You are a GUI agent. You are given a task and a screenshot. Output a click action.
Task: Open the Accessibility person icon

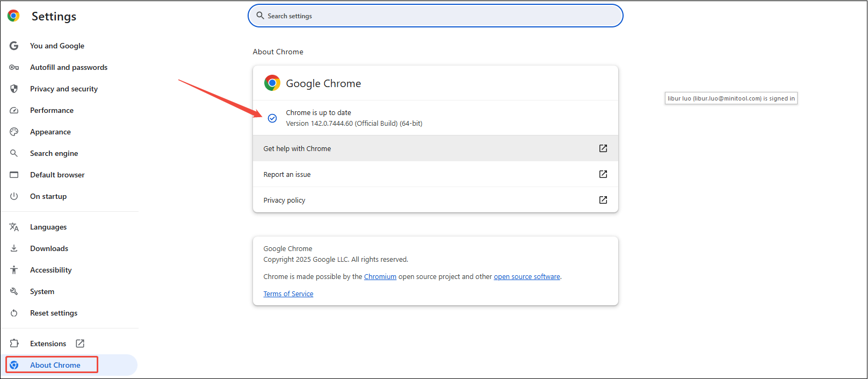pyautogui.click(x=14, y=270)
